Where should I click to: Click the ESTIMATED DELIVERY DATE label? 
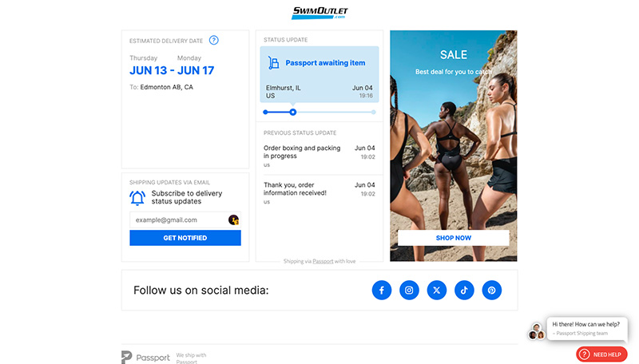click(x=166, y=42)
